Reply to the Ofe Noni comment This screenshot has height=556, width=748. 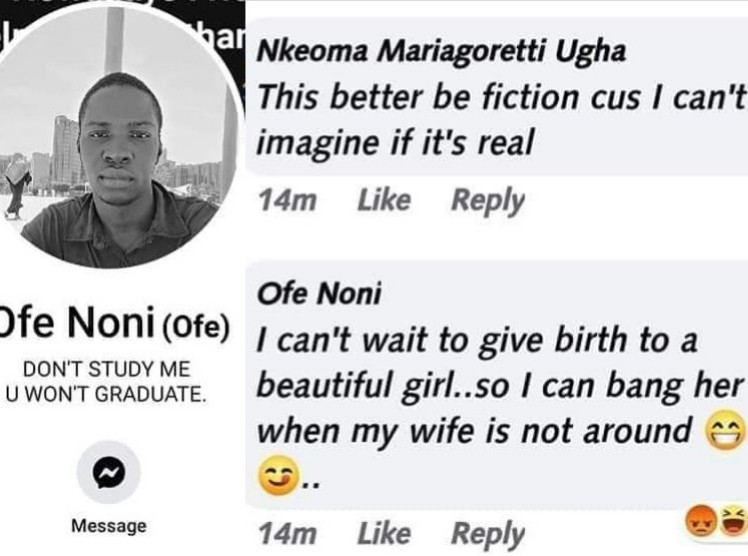[x=487, y=535]
